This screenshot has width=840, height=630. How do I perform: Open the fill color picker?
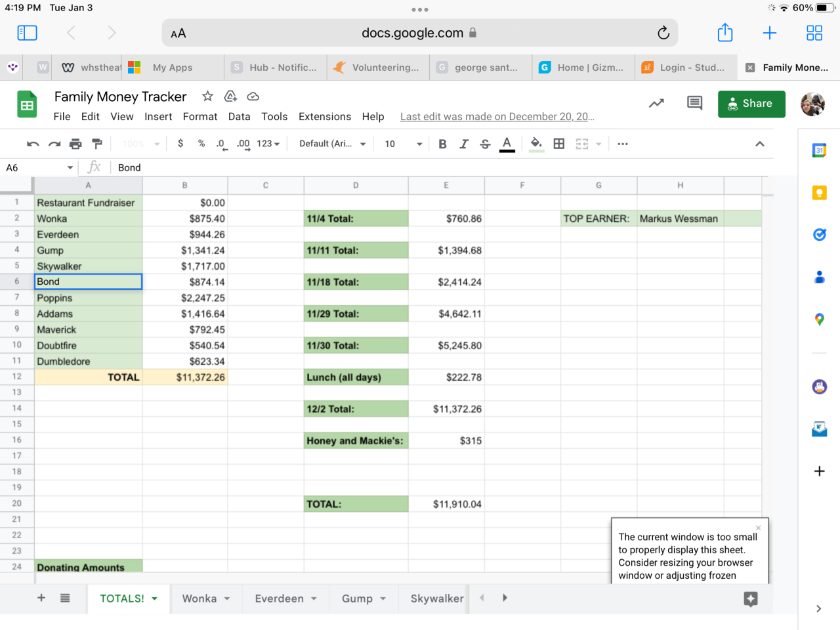point(536,144)
